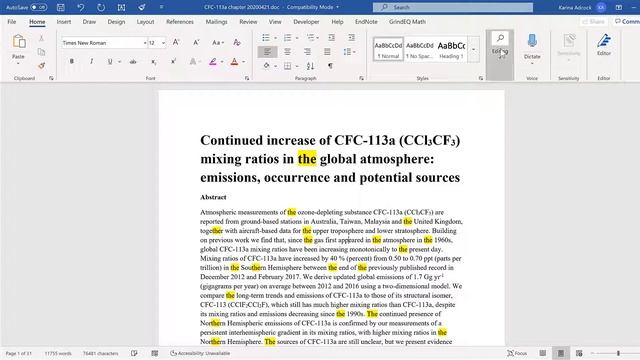Switch to the Insert tab
Viewport: 640px width, 360px height.
[x=64, y=22]
